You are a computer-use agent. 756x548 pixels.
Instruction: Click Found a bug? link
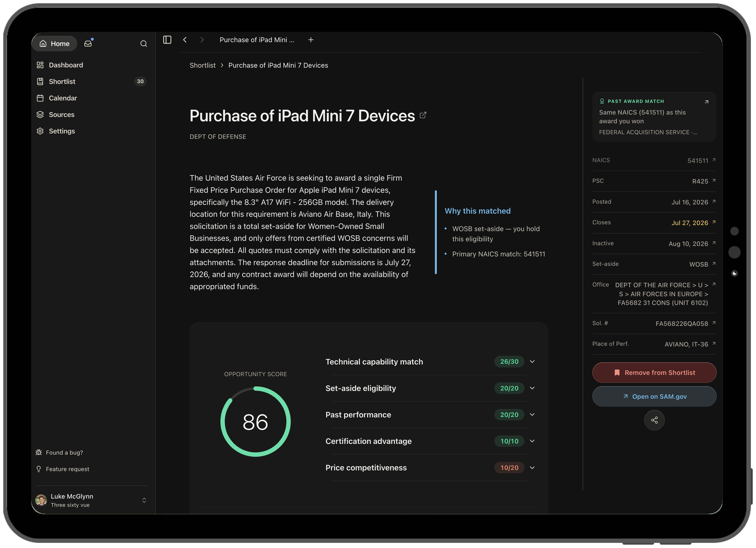click(x=59, y=453)
